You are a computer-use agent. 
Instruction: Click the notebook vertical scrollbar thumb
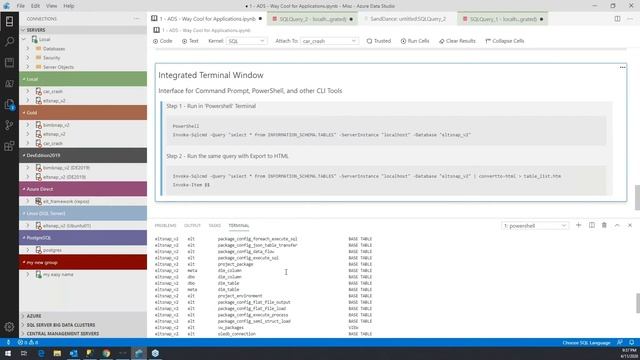[x=637, y=198]
